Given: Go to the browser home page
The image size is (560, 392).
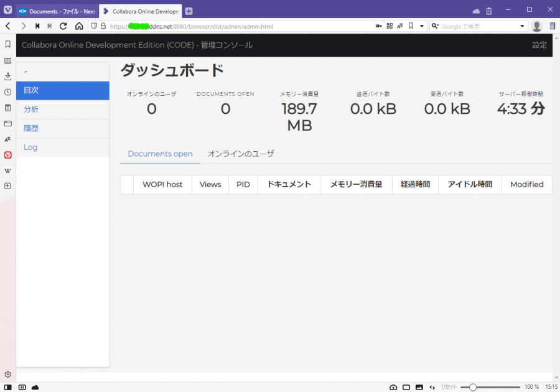Looking at the screenshot, I should tap(79, 26).
